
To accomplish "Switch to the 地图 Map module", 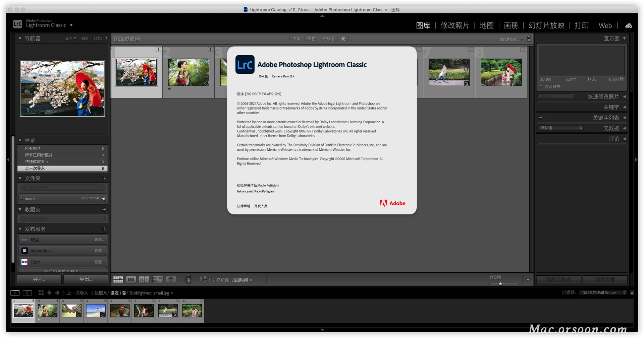I will pyautogui.click(x=487, y=26).
